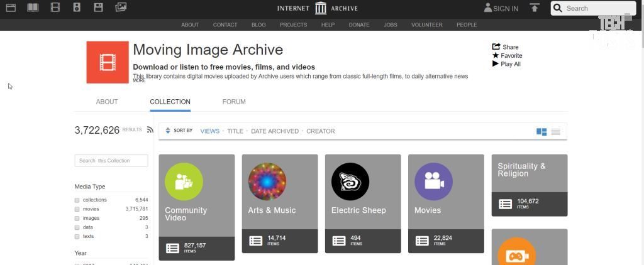This screenshot has height=265, width=644.
Task: Click the 3,722,626 results count
Action: [97, 130]
